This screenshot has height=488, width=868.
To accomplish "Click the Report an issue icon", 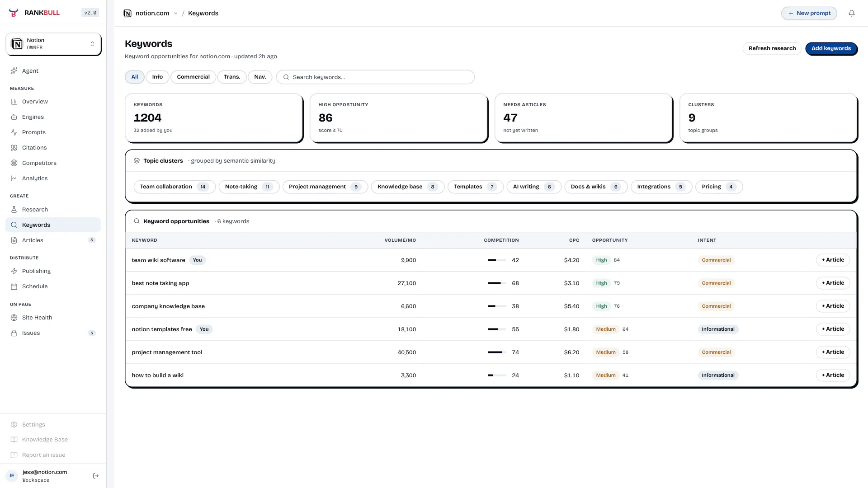I will tap(14, 455).
